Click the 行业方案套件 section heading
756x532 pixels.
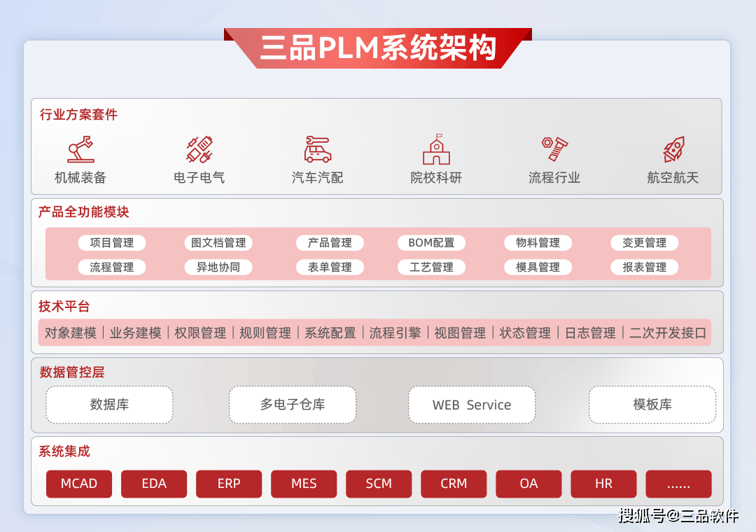78,114
